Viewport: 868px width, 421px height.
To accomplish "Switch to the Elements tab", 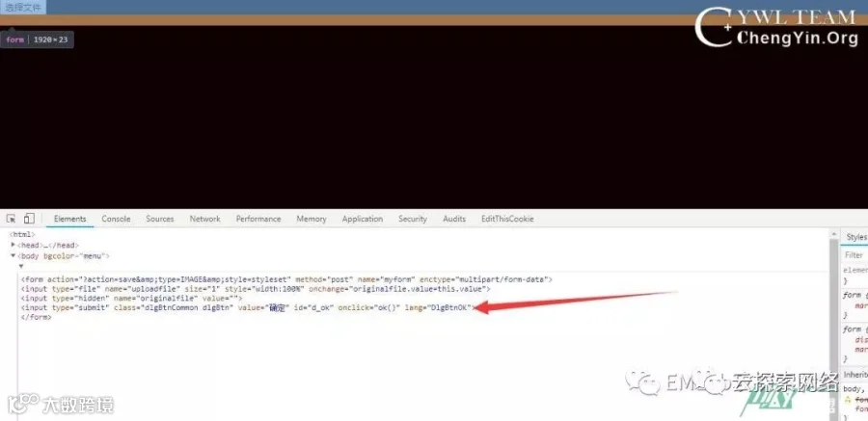I will pyautogui.click(x=69, y=219).
